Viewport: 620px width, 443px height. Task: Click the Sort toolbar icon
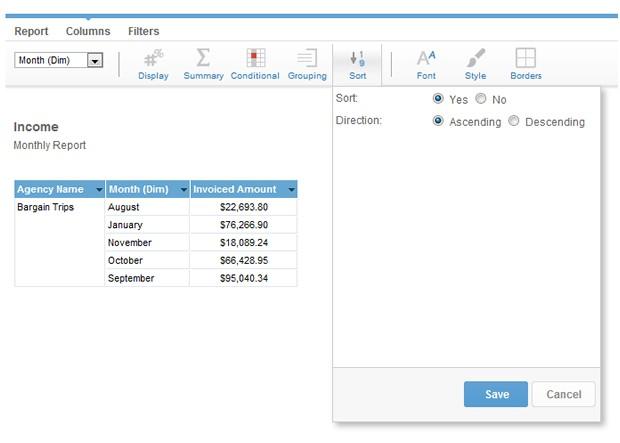(x=357, y=59)
